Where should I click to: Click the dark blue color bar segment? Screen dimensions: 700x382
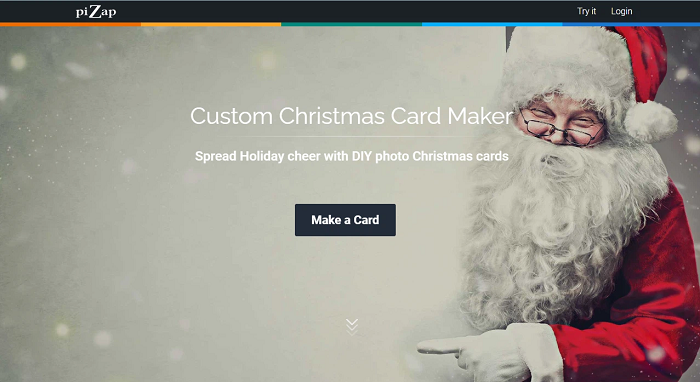click(631, 25)
